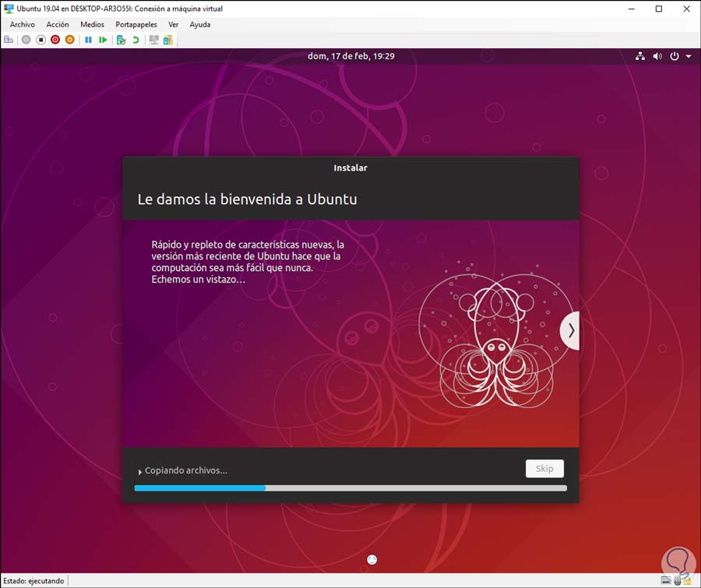The image size is (701, 588).
Task: Click the VM connection window icon in title bar
Action: coord(9,9)
